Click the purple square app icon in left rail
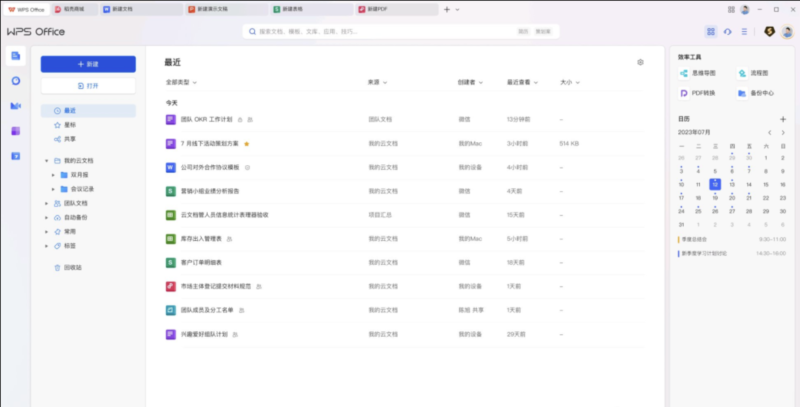The image size is (800, 407). coord(16,131)
